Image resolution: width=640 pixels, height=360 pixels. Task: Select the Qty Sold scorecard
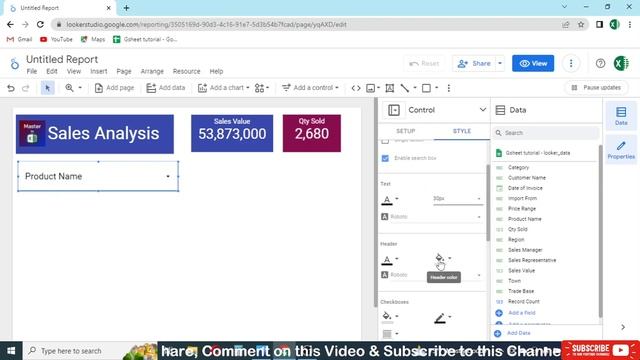pyautogui.click(x=312, y=133)
